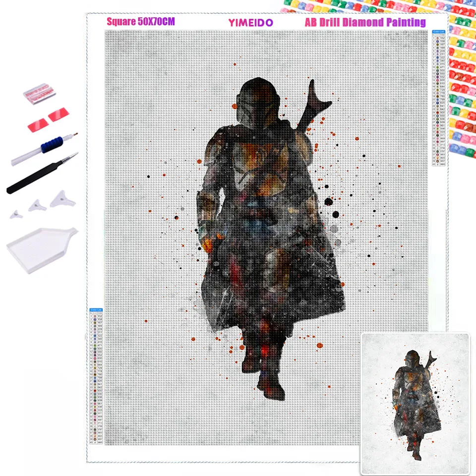Select the middle-sized white pen tip attachment
476x476 pixels.
[x=38, y=205]
